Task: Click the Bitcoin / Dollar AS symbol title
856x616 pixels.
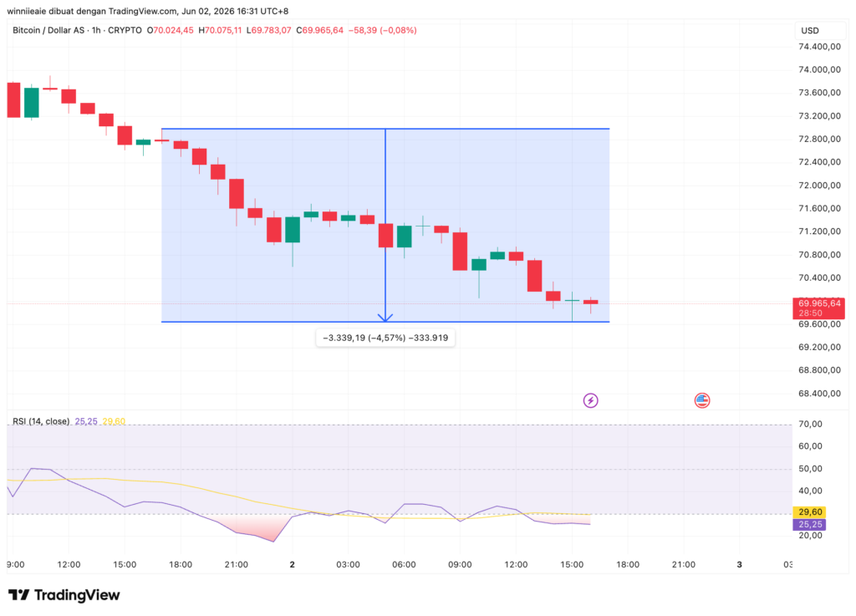Action: click(48, 30)
